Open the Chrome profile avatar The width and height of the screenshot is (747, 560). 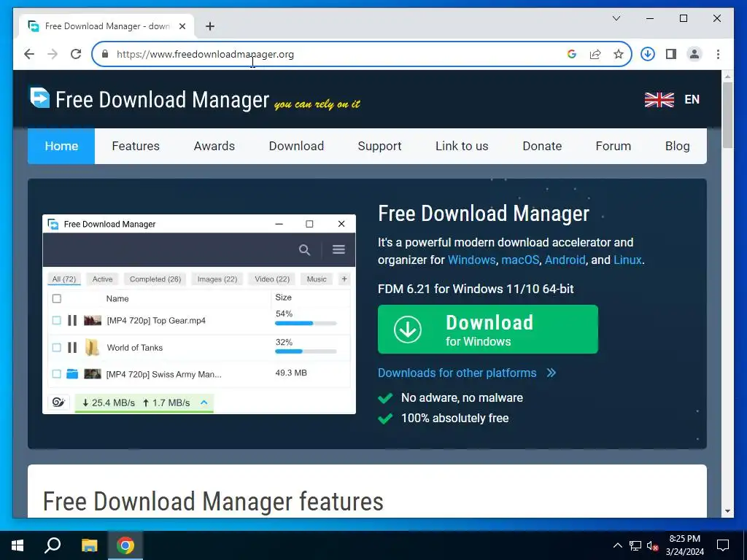[694, 54]
